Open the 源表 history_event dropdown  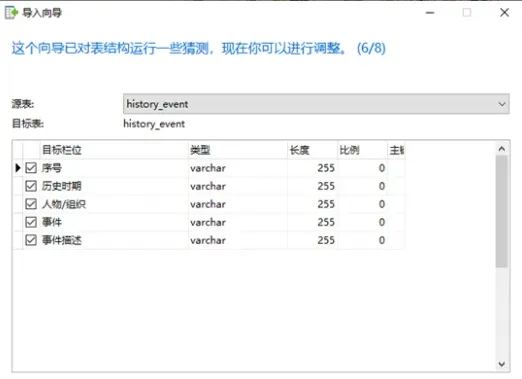(316, 104)
